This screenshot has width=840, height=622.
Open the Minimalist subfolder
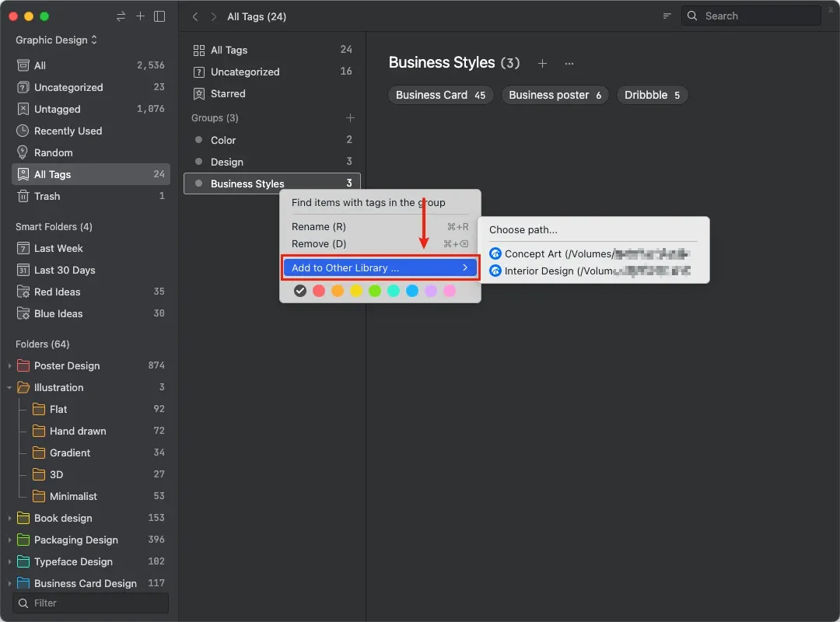90,496
